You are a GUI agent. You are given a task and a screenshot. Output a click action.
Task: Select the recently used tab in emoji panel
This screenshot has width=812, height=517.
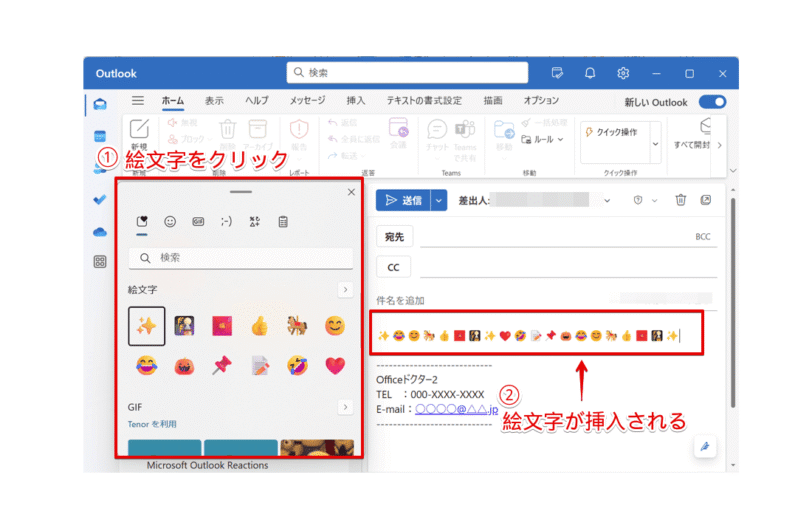[x=142, y=222]
